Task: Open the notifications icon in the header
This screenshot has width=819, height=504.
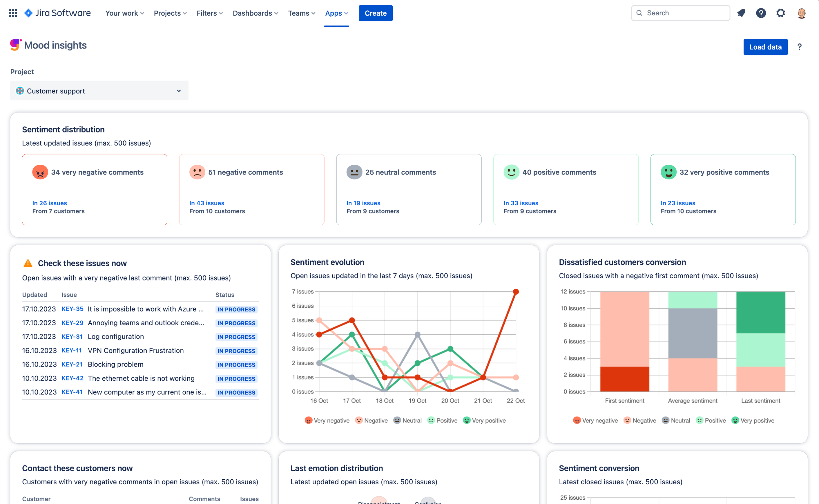Action: [741, 13]
